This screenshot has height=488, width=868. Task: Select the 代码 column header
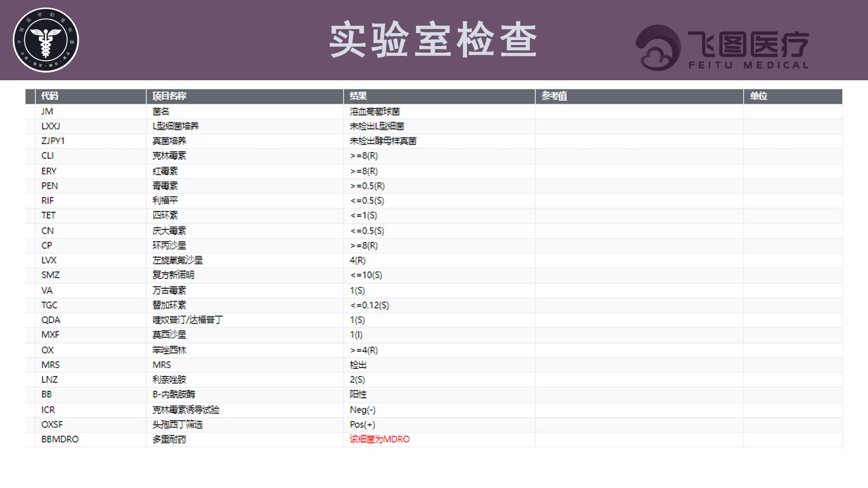(91, 96)
